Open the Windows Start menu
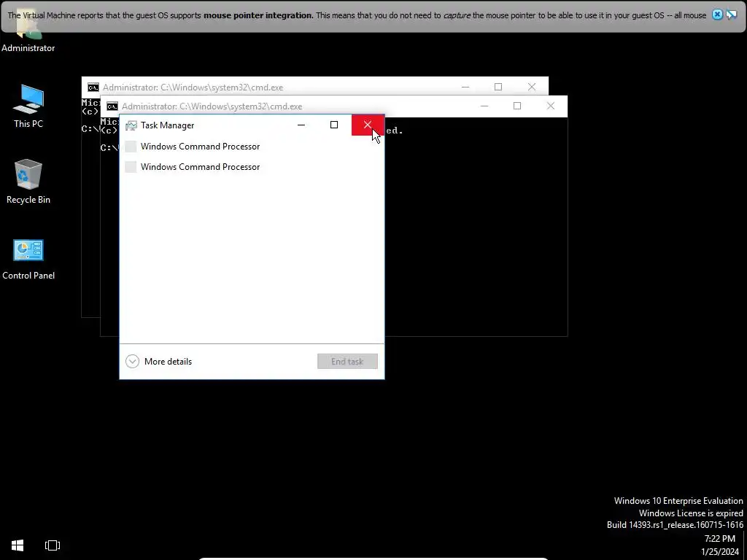The image size is (747, 560). click(x=18, y=545)
